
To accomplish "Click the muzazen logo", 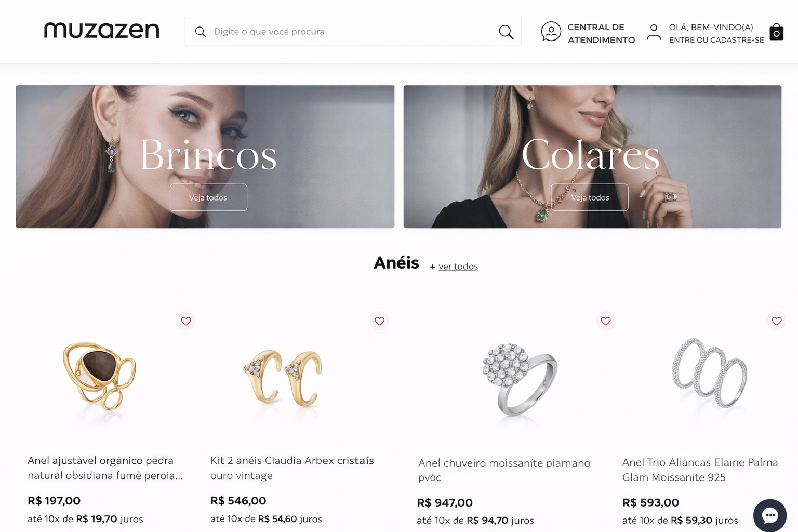I will click(102, 31).
